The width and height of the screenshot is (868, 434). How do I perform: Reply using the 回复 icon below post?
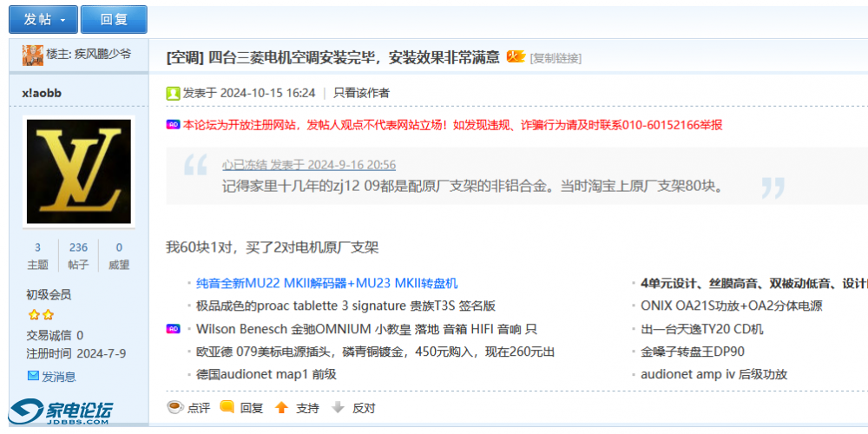[x=227, y=407]
